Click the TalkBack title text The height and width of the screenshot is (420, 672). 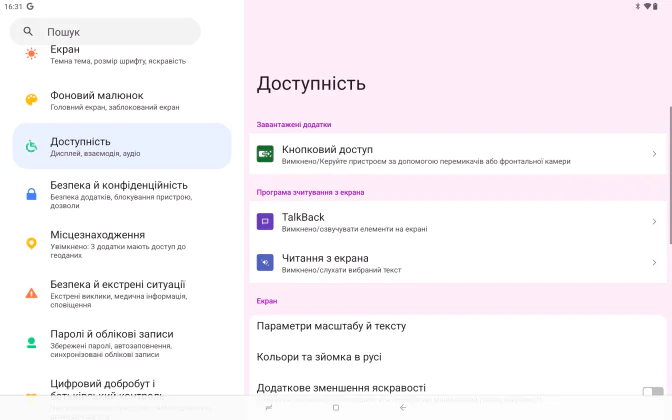click(303, 217)
